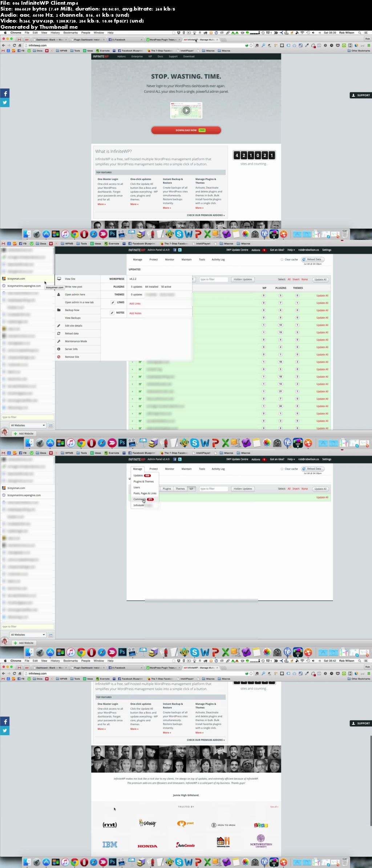Screen dimensions: 372x868
Task: Open the Help dropdown in the site context menu frame
Action: point(291,250)
